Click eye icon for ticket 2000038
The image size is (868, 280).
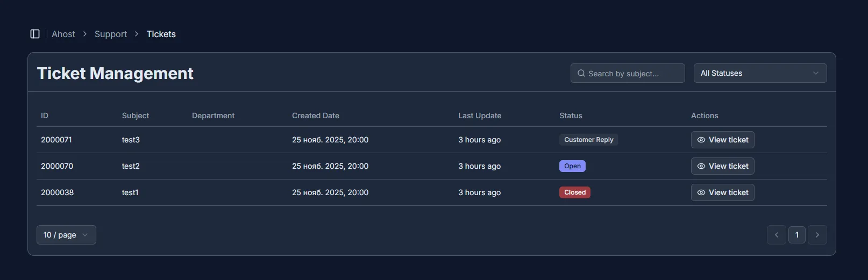(x=701, y=192)
